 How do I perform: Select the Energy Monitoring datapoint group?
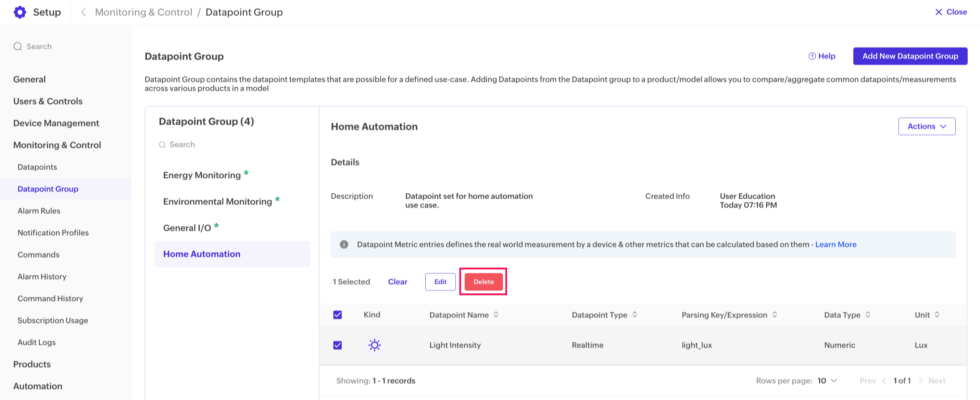pos(202,175)
